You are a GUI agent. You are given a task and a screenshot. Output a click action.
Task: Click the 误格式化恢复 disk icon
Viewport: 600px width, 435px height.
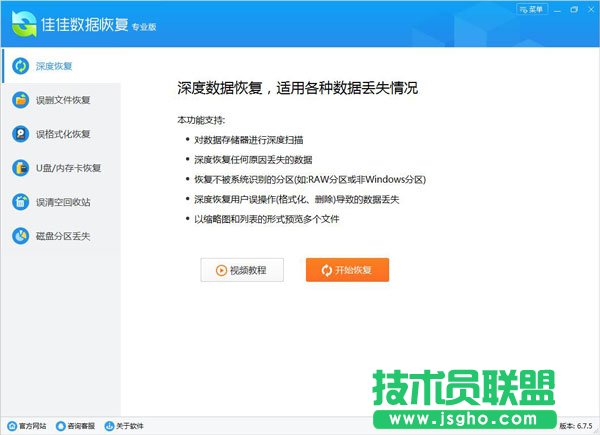tap(20, 134)
